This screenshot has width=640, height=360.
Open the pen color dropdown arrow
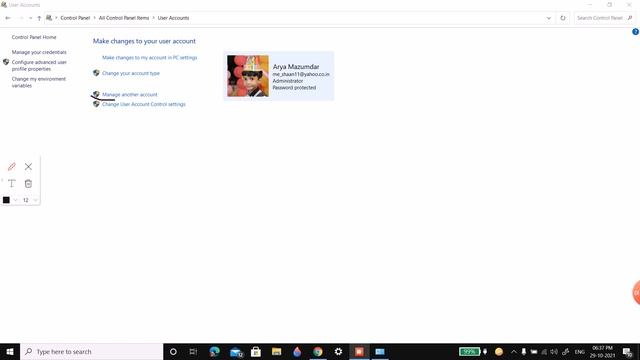coord(16,200)
